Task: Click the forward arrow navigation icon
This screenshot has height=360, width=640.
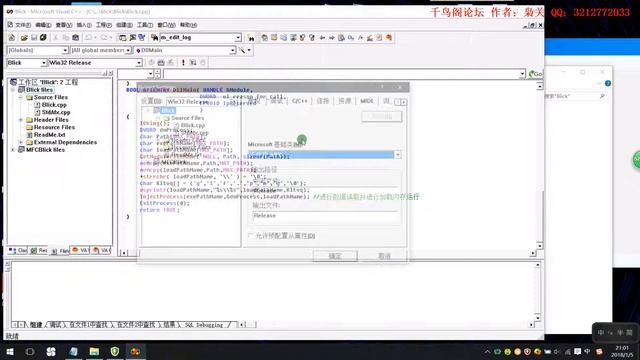Action: point(331,38)
